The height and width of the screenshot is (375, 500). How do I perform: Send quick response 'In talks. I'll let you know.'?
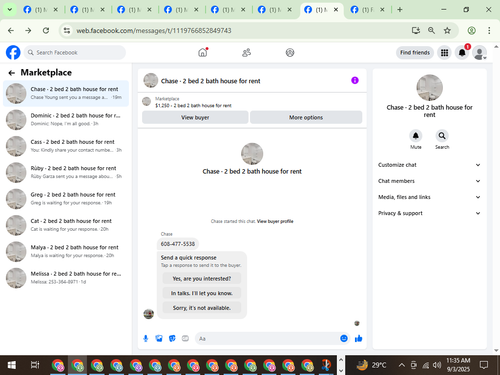[202, 293]
